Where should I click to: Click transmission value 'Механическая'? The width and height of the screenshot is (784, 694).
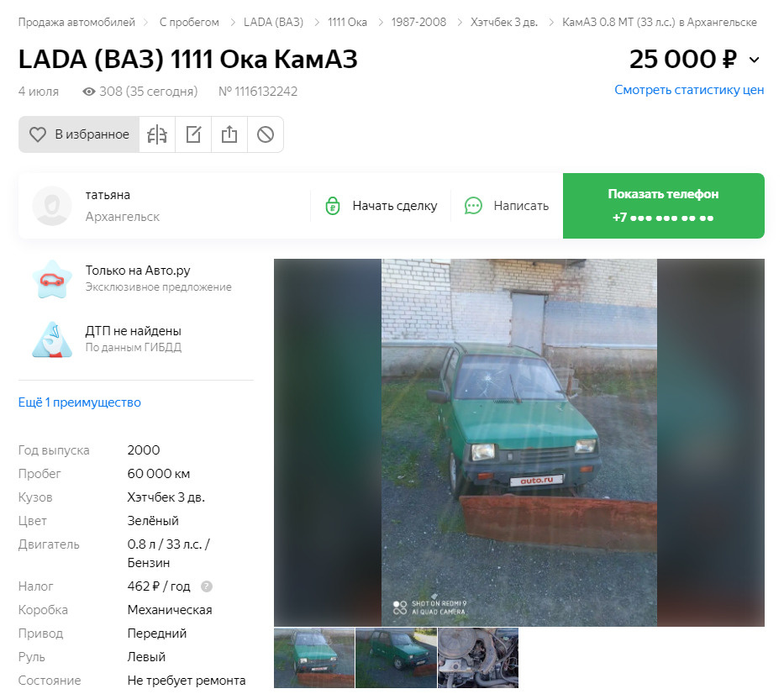170,609
